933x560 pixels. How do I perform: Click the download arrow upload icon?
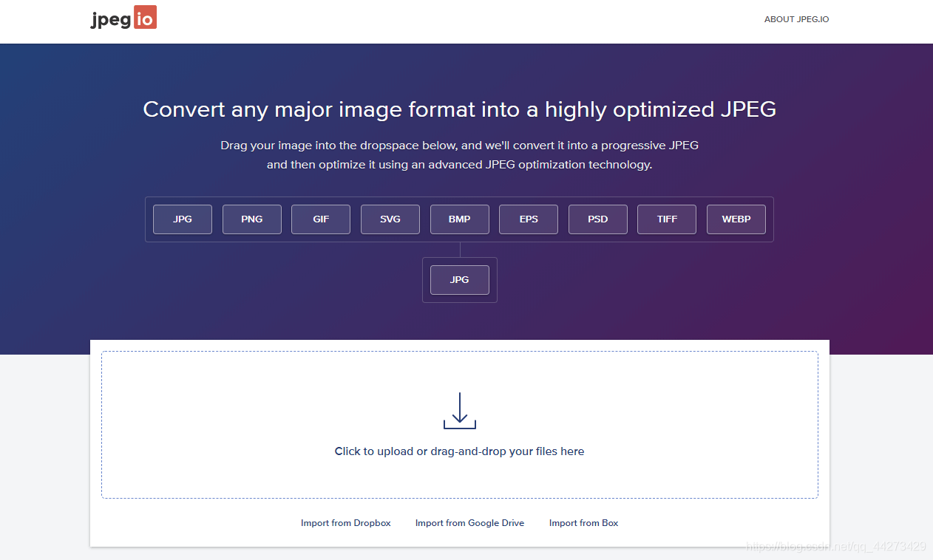pyautogui.click(x=460, y=411)
